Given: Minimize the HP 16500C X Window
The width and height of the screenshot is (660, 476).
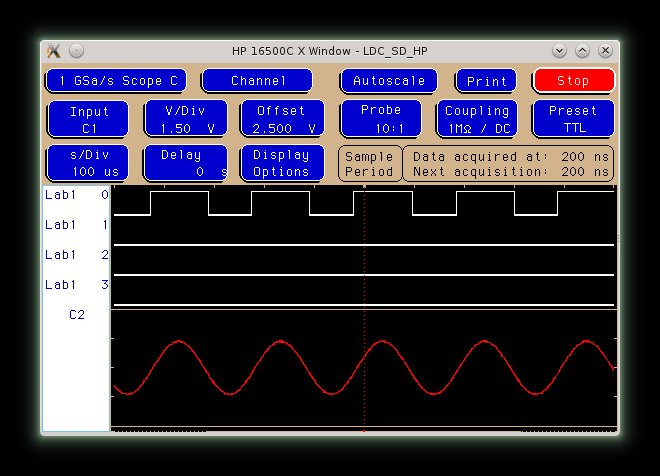Looking at the screenshot, I should [x=559, y=51].
